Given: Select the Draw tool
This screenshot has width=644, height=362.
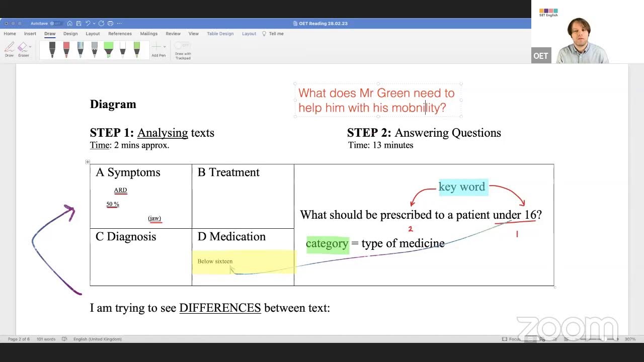Looking at the screenshot, I should [x=9, y=49].
